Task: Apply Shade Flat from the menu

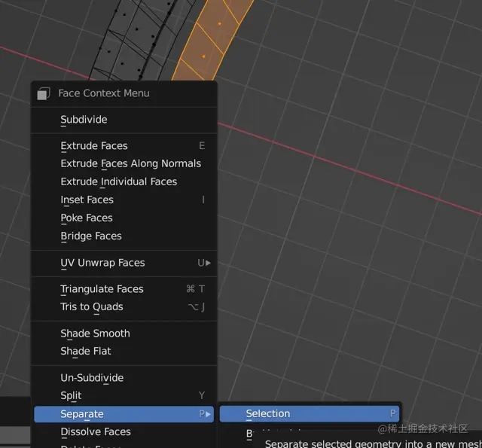Action: click(124, 351)
